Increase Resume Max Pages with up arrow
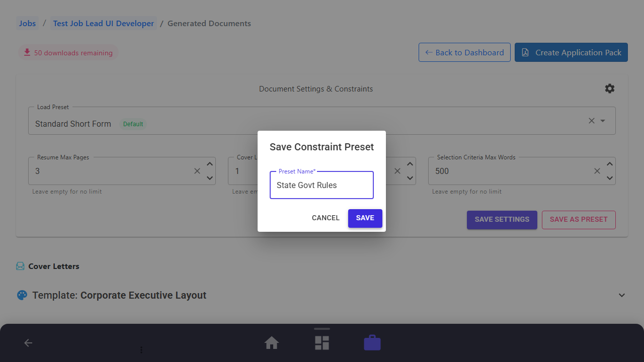Screen dimensions: 644x362 tap(210, 164)
